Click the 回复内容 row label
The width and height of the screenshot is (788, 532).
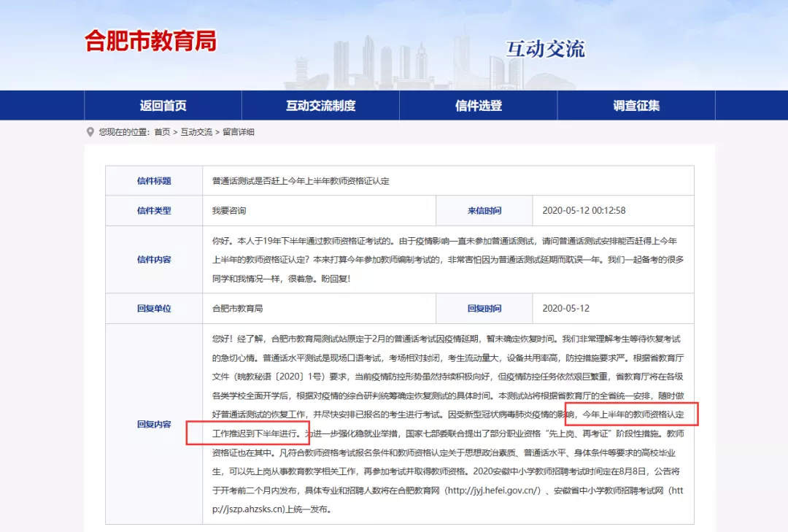click(x=154, y=424)
